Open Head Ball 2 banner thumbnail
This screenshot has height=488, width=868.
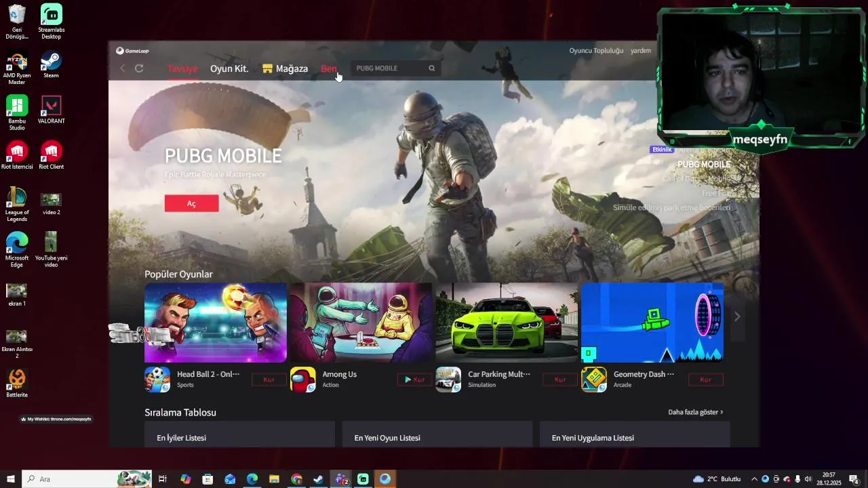point(216,323)
